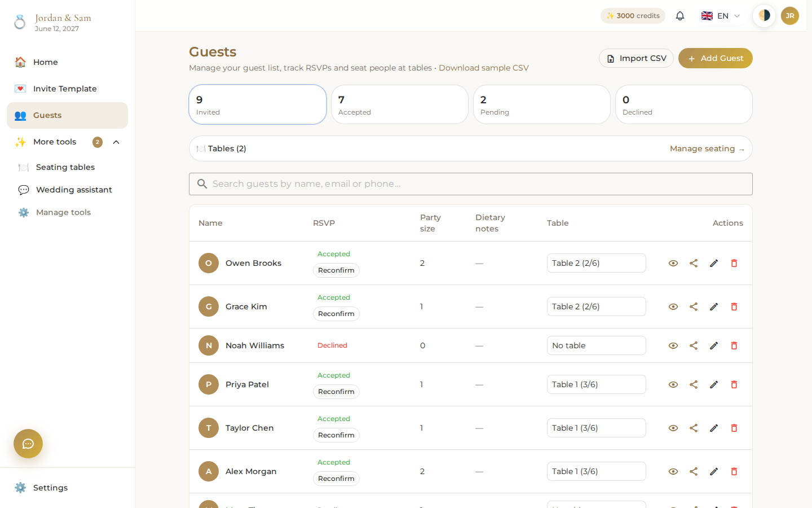Download the sample CSV link

point(484,68)
